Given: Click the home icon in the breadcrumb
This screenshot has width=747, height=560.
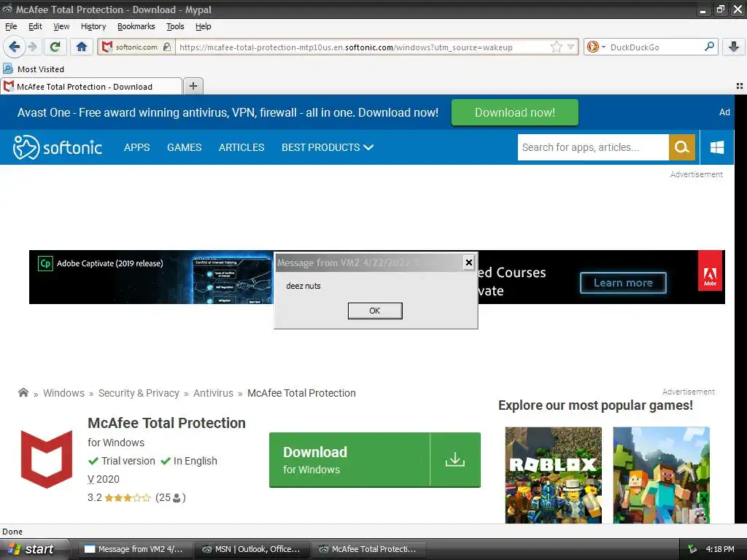Looking at the screenshot, I should [x=23, y=392].
